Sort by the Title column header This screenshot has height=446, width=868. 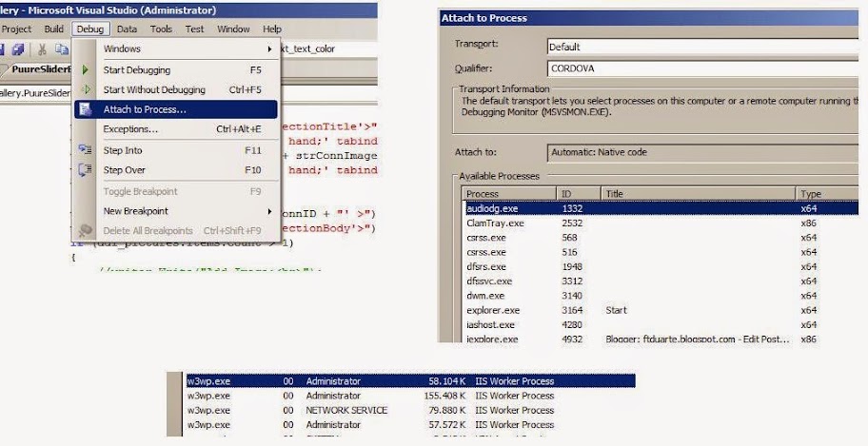coord(699,194)
